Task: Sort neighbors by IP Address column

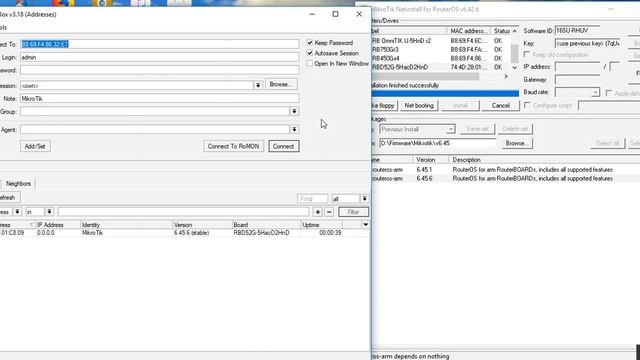Action: point(58,225)
